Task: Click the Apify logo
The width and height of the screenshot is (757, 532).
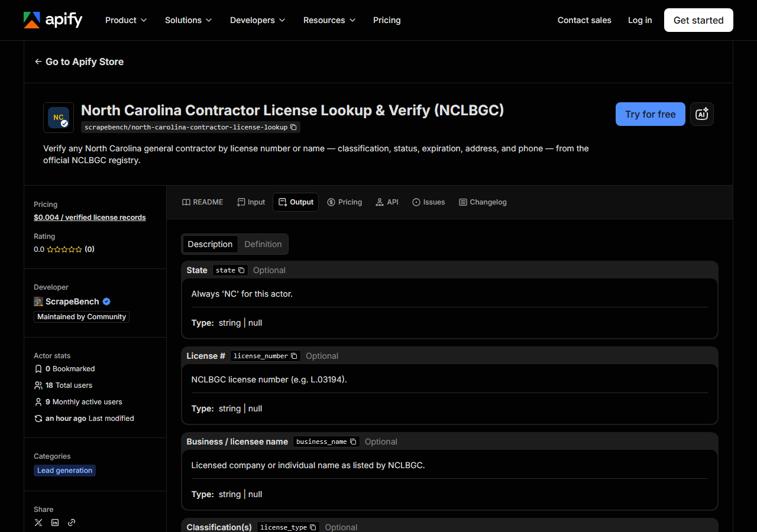Action: tap(53, 20)
